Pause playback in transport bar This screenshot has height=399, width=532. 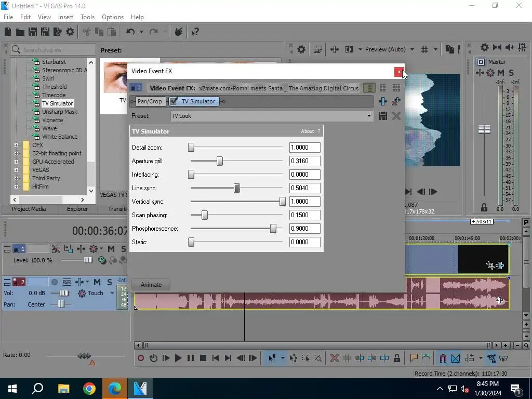[191, 358]
